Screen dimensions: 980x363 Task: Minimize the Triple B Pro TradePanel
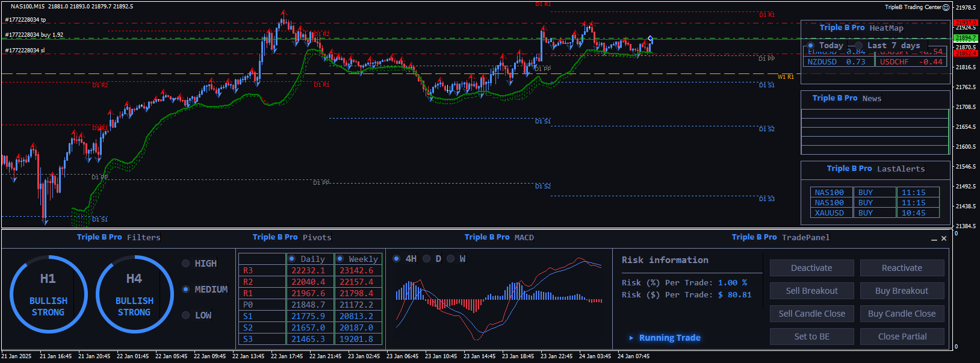click(x=934, y=239)
